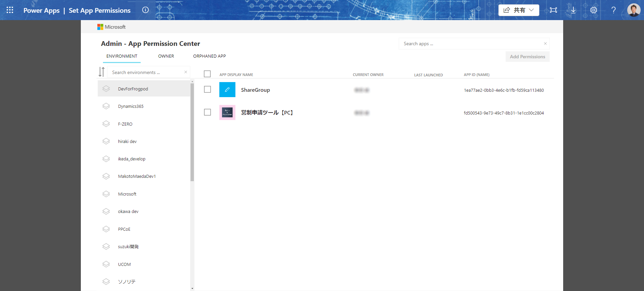Click the download icon in header

click(x=573, y=10)
